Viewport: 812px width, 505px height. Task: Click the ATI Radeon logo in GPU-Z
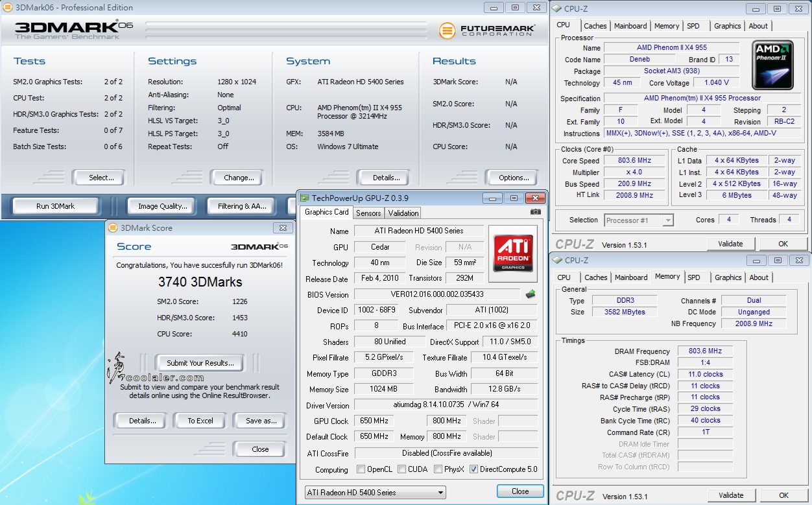point(513,253)
